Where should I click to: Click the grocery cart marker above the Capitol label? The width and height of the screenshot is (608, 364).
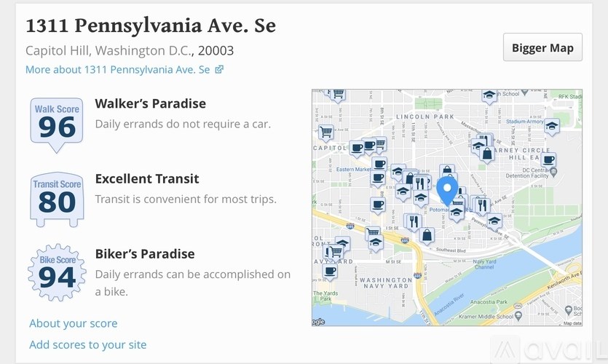coord(325,132)
